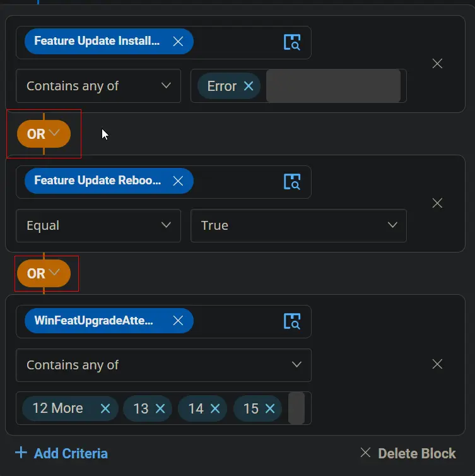
Task: Remove the 13 value tag
Action: coord(160,408)
